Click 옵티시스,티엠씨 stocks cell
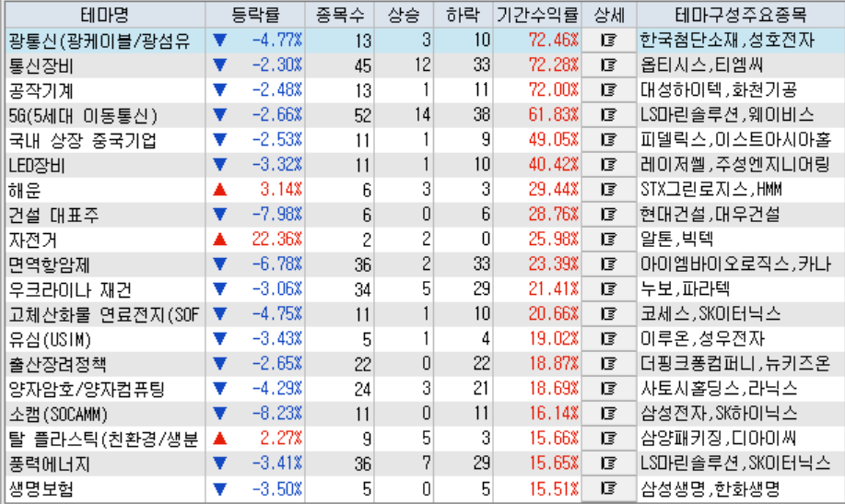The height and width of the screenshot is (504, 845). coord(701,65)
